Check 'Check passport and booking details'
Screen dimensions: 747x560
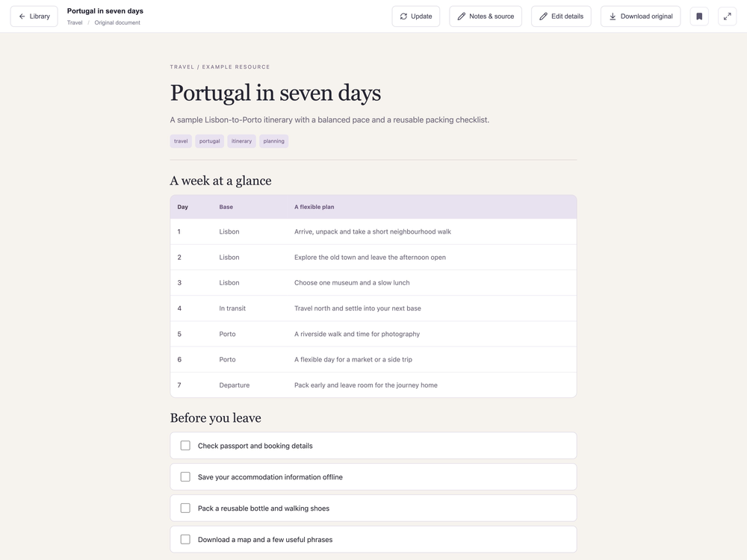(x=185, y=446)
